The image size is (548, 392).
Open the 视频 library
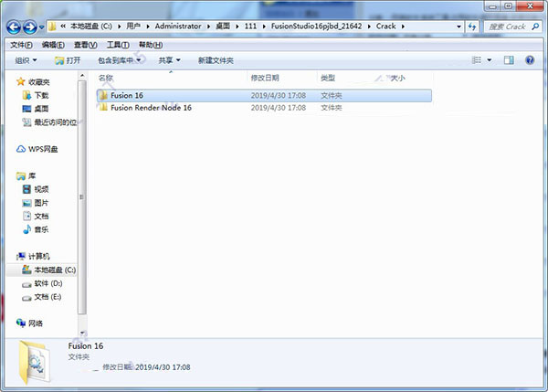(36, 189)
